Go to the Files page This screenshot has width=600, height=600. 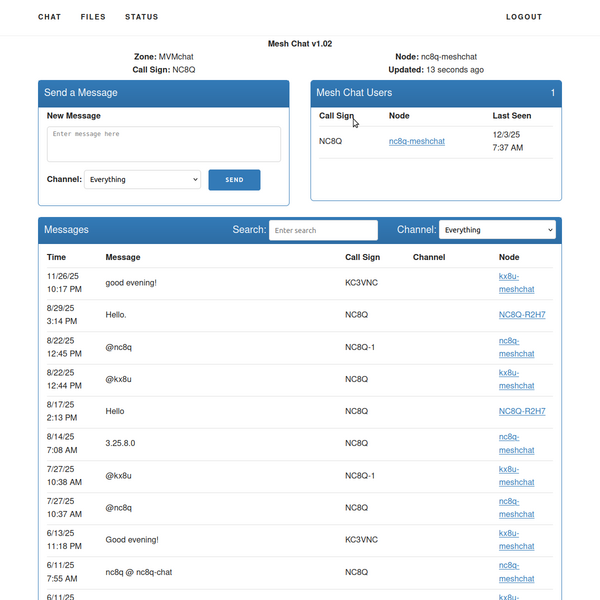93,17
